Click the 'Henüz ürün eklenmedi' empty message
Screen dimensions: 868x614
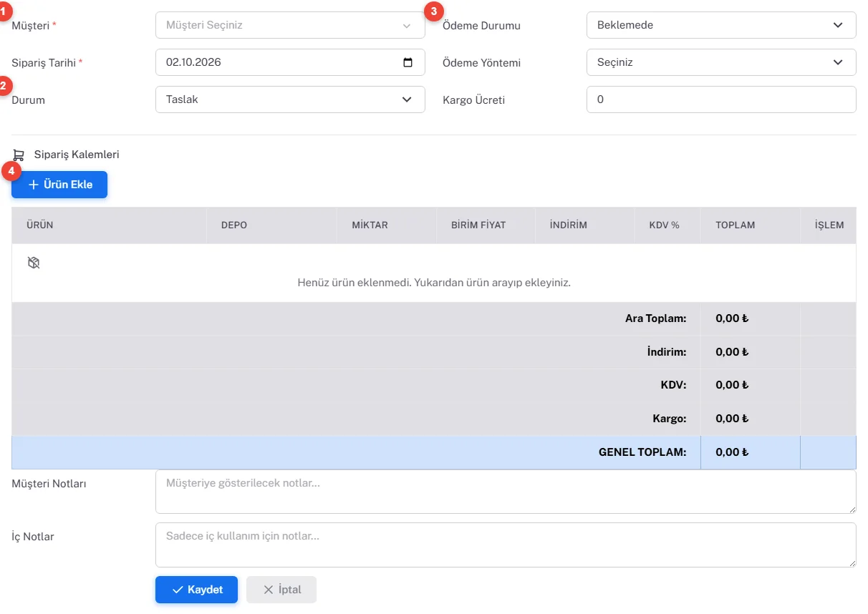click(434, 283)
